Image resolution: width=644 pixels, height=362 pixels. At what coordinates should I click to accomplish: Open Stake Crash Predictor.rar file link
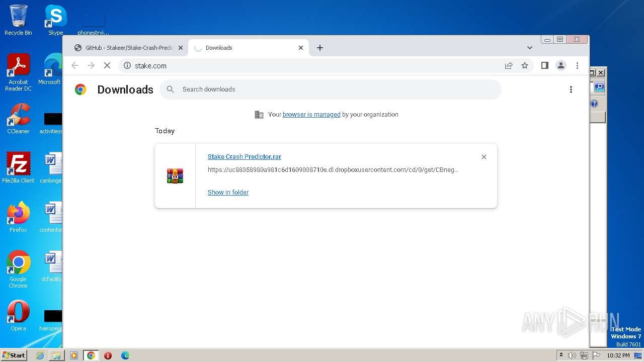245,157
